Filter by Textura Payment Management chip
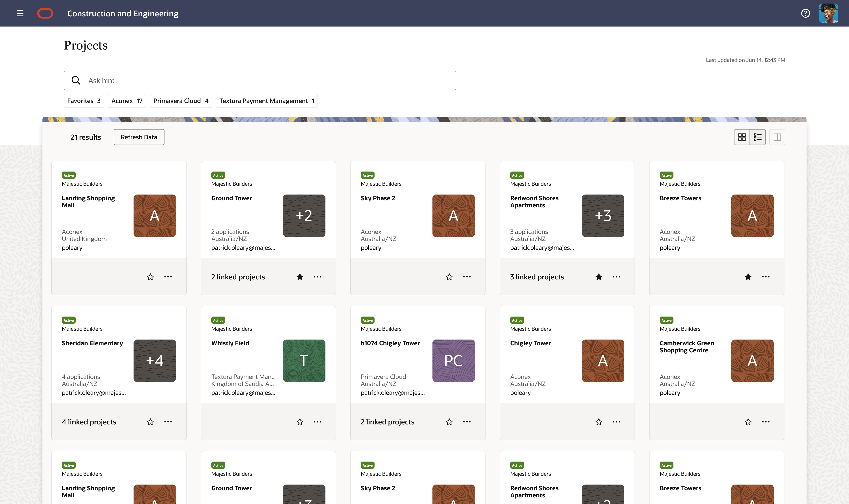This screenshot has height=504, width=849. pyautogui.click(x=267, y=101)
